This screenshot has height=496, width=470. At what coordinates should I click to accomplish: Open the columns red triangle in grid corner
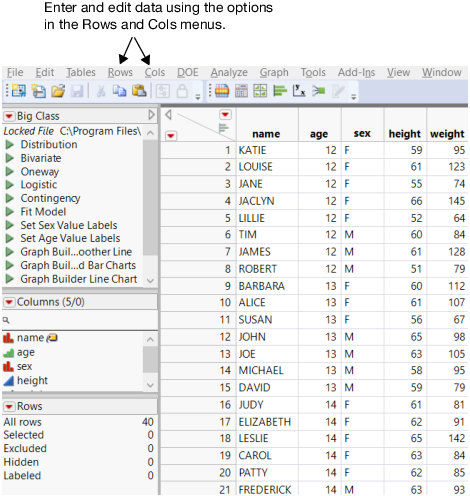(x=225, y=115)
